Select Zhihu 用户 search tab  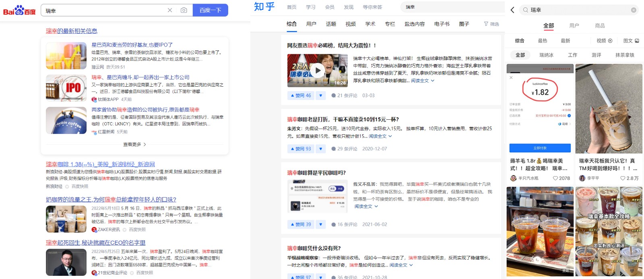[x=311, y=24]
